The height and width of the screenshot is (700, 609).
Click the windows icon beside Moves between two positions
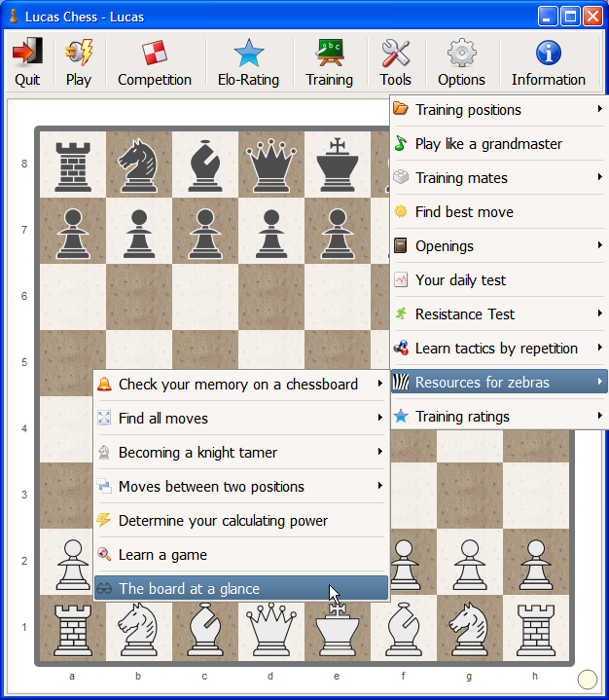coord(104,486)
